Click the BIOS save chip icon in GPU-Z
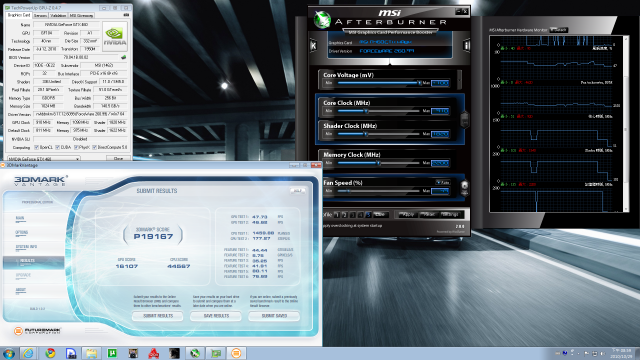The image size is (640, 360). pyautogui.click(x=124, y=58)
